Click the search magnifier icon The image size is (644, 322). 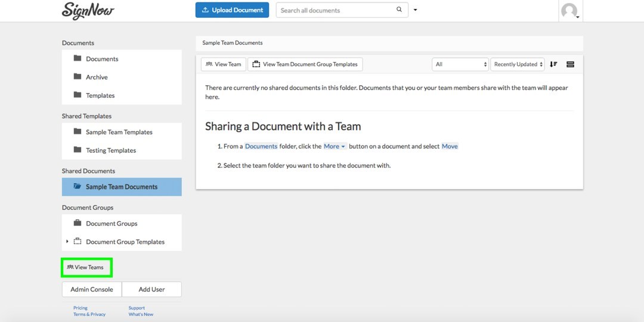[399, 10]
